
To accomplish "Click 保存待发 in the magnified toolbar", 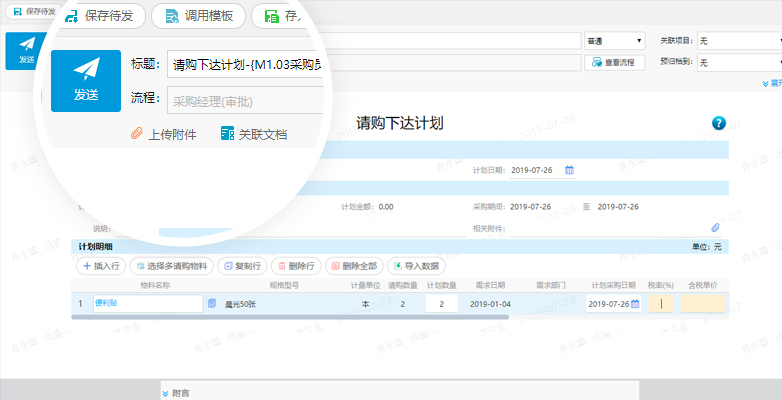I will click(x=99, y=17).
